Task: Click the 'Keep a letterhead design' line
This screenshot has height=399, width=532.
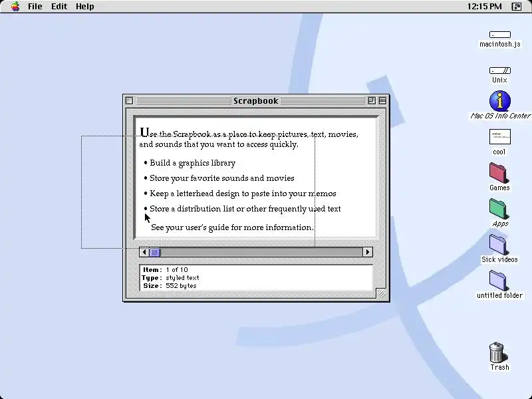Action: click(243, 194)
